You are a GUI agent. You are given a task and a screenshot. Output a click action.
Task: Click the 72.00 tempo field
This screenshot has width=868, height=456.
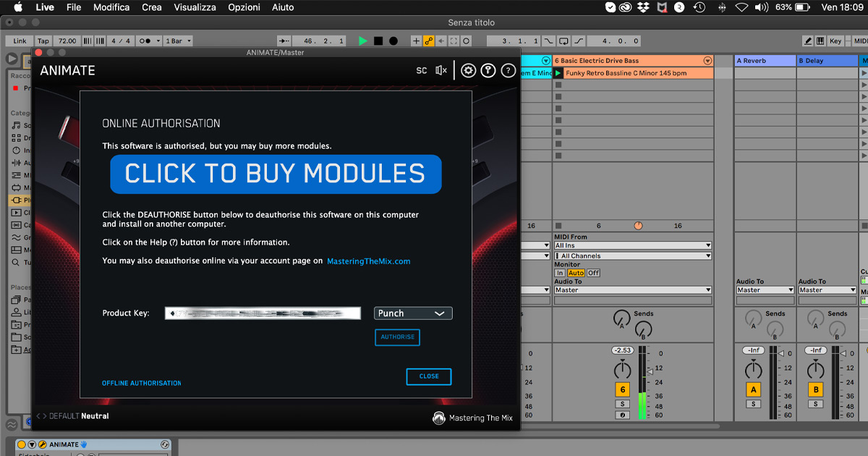pyautogui.click(x=67, y=41)
